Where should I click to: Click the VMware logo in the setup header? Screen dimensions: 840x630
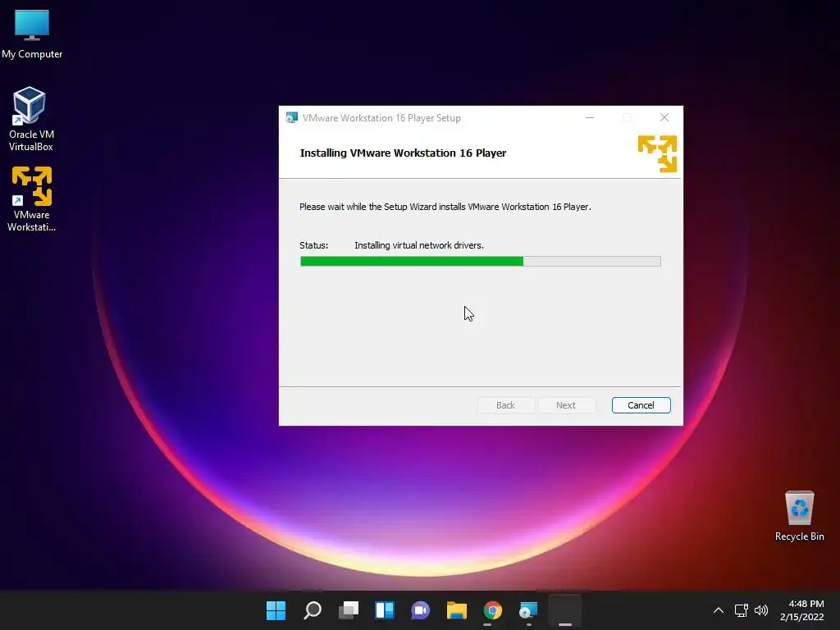click(657, 153)
